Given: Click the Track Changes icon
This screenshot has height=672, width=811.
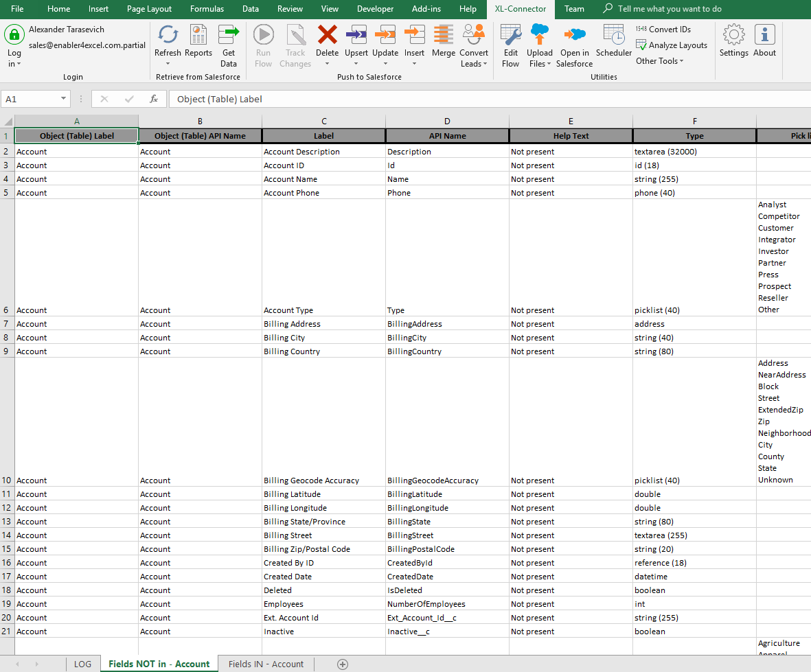Looking at the screenshot, I should [295, 34].
